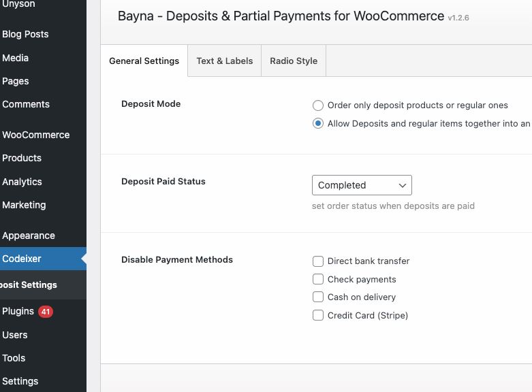Click the dropdown chevron beside Completed

[403, 186]
